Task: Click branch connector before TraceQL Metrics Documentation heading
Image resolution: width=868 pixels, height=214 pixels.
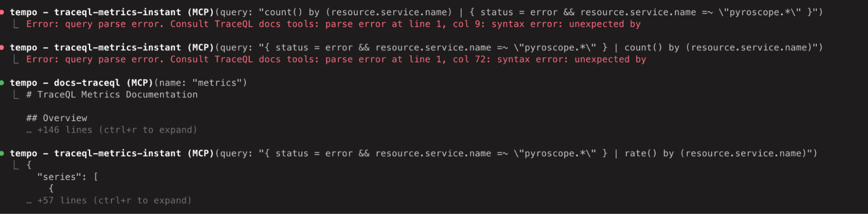Action: pyautogui.click(x=16, y=94)
